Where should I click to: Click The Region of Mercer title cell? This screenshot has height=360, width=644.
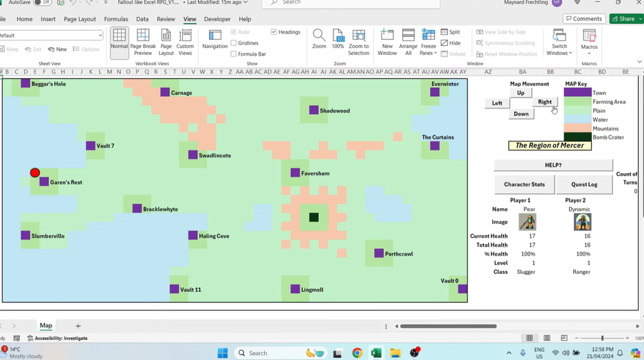550,146
